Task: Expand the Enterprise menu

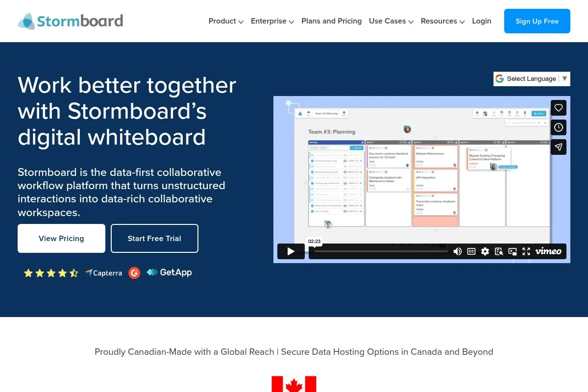Action: [272, 21]
